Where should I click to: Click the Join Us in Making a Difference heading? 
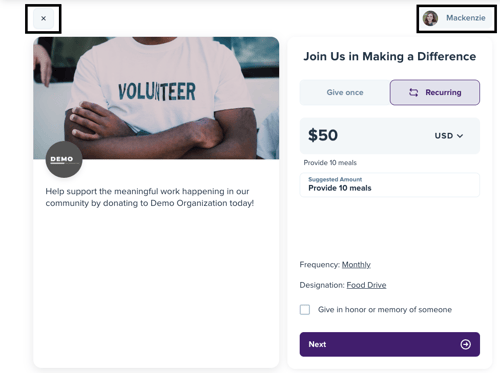click(390, 57)
